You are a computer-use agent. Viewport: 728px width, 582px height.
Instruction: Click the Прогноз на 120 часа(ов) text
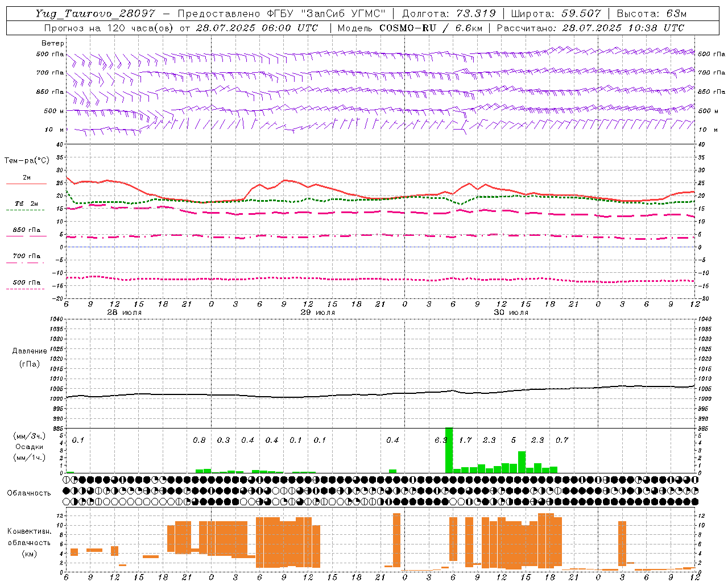(109, 28)
